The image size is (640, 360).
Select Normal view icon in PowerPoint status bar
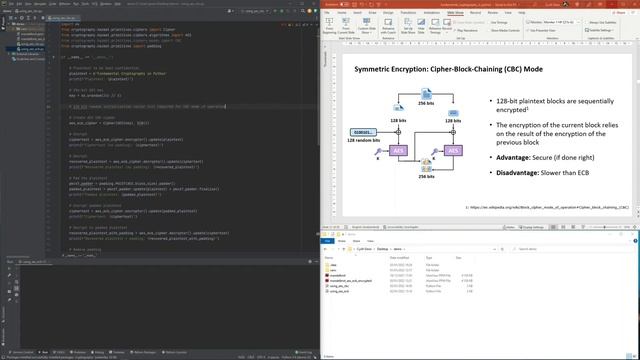[553, 227]
